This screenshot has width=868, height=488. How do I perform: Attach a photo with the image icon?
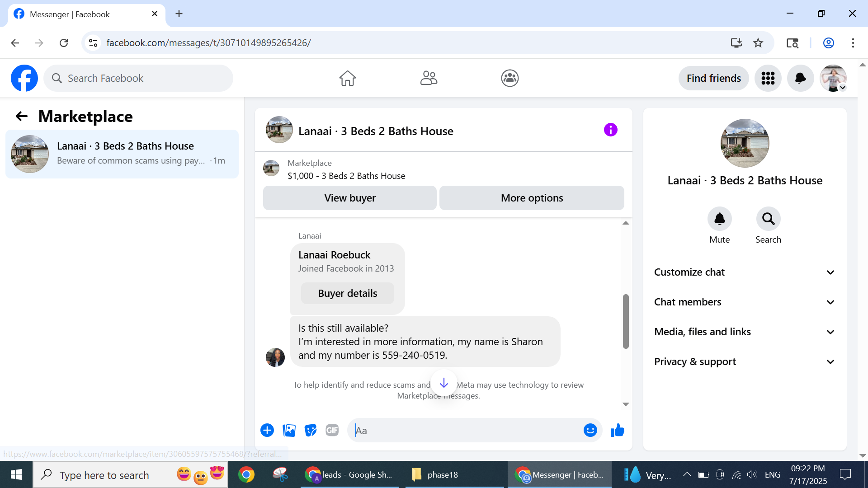pyautogui.click(x=289, y=430)
